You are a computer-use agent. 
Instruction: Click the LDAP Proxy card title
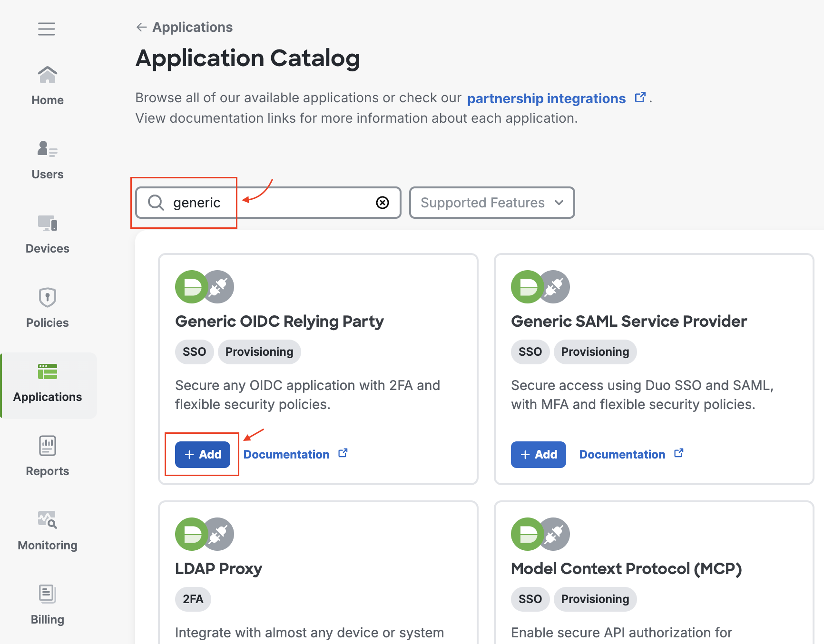pyautogui.click(x=218, y=569)
